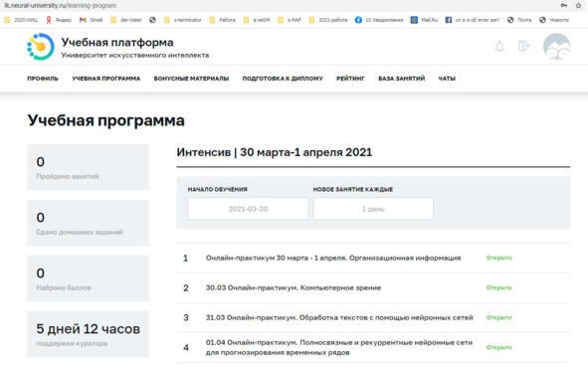Open the Яндекс bookmark

click(59, 20)
